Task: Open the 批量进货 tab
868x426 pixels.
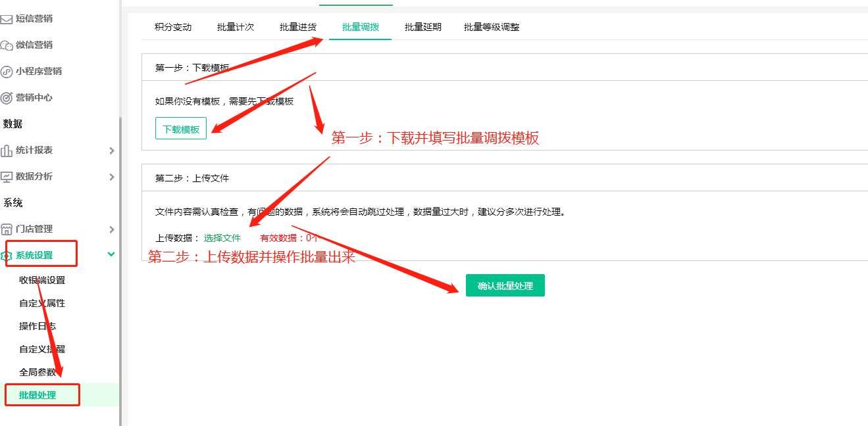Action: [x=298, y=27]
